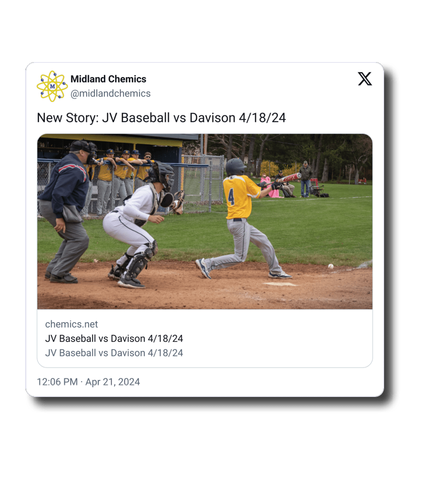Click the @midlandchemics handle
Image resolution: width=426 pixels, height=504 pixels.
point(110,93)
